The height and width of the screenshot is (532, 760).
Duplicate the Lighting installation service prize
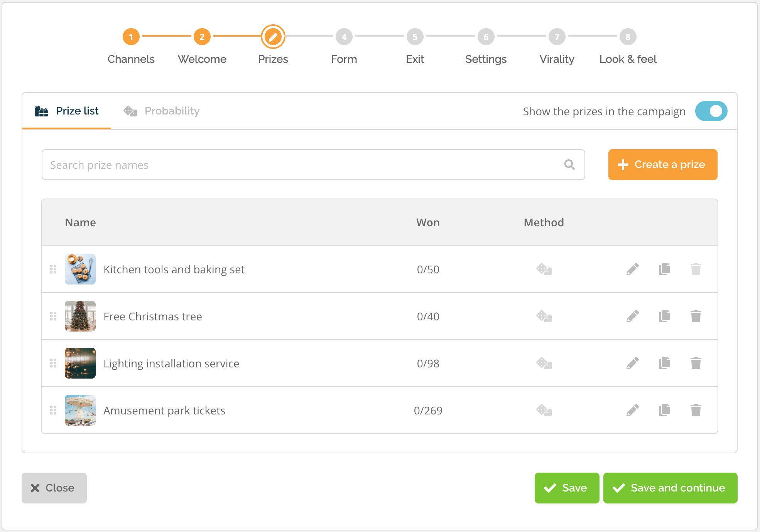point(664,363)
